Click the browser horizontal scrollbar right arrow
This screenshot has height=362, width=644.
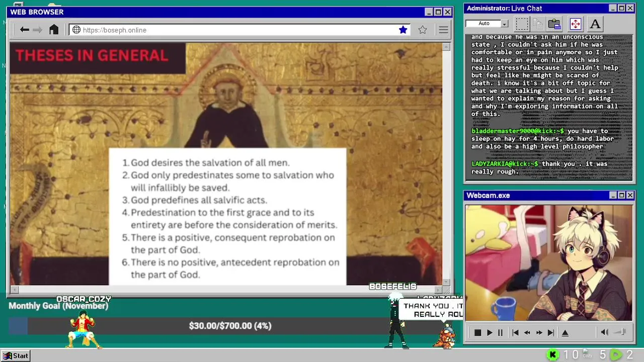(438, 290)
